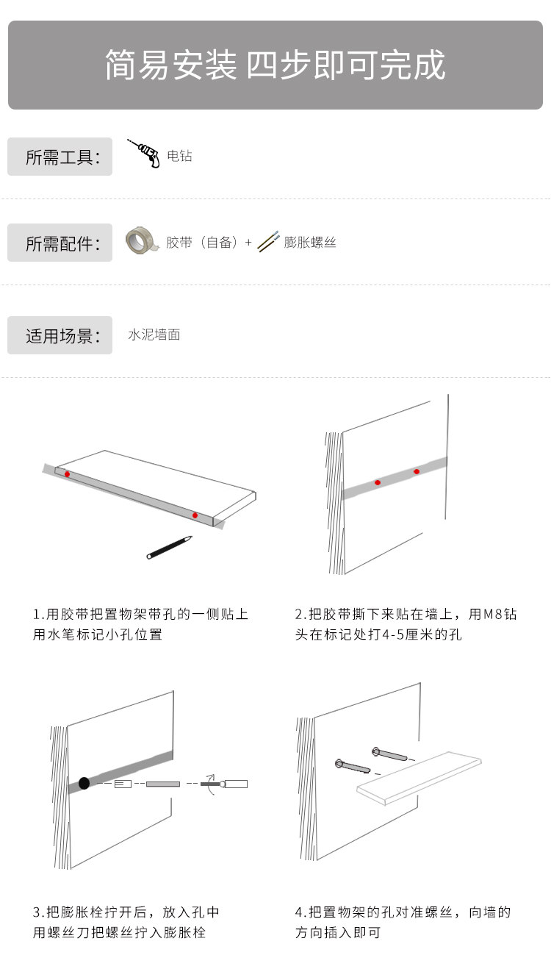Select the 适用场景 label
This screenshot has width=551, height=980.
point(60,335)
